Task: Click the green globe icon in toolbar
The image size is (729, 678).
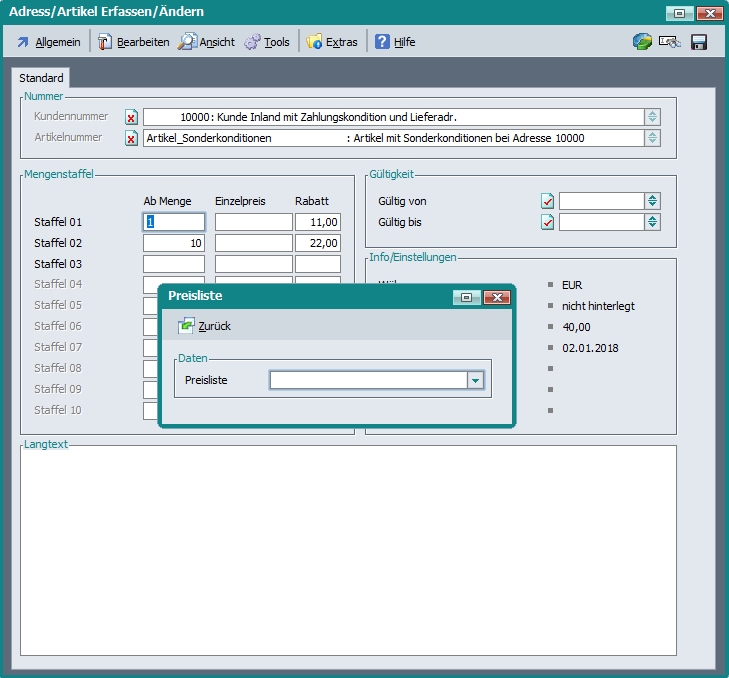Action: [642, 42]
